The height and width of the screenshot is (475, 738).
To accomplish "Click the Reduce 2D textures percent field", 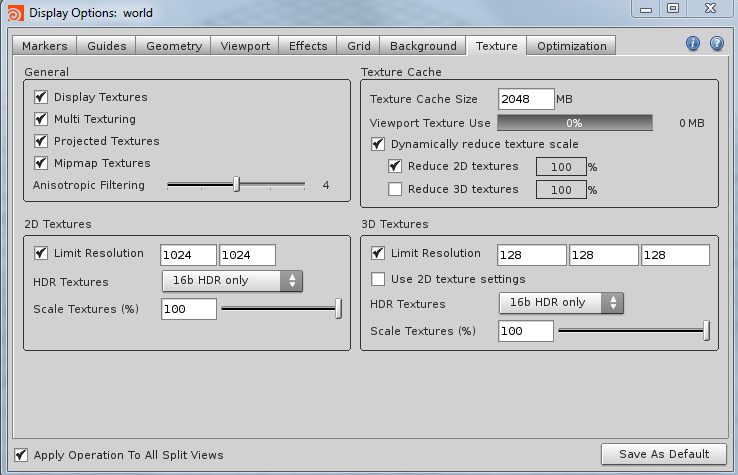I will click(x=561, y=167).
